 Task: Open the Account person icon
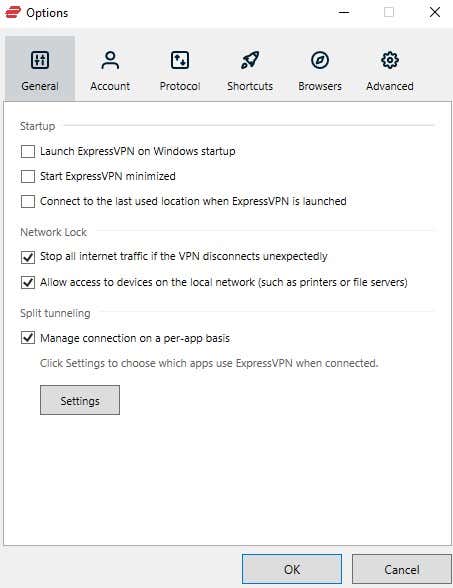pos(110,60)
